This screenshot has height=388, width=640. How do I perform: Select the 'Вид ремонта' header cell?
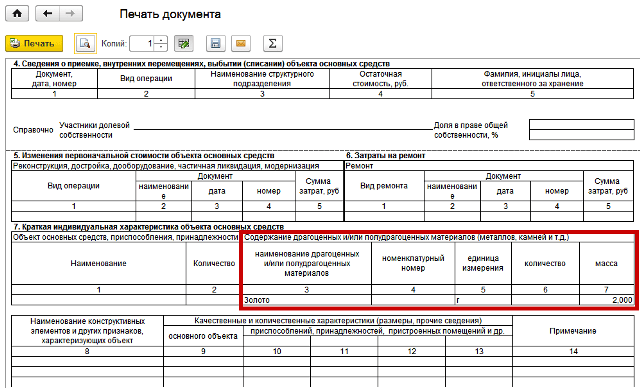click(x=384, y=186)
